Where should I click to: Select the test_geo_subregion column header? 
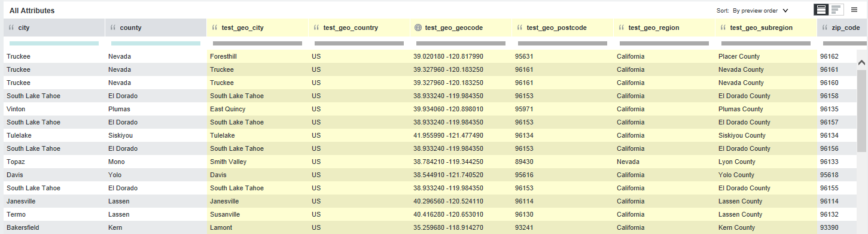[766, 28]
